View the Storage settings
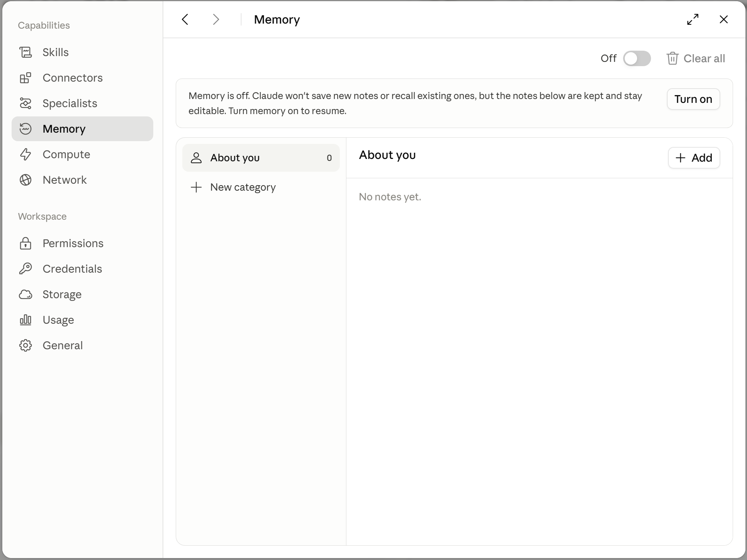 82,294
